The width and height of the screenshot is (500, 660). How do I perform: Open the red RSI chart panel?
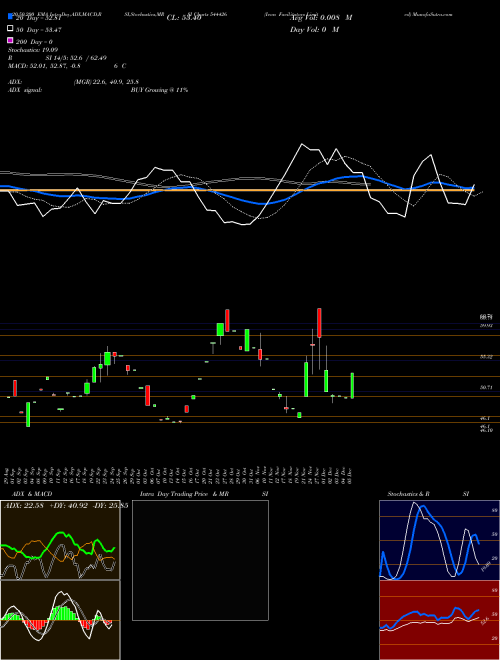439,620
